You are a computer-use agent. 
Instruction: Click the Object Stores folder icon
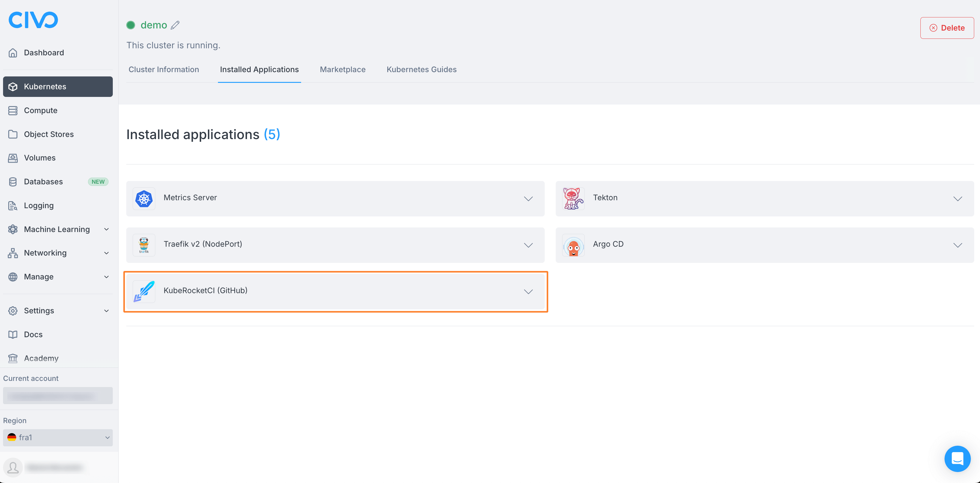click(13, 134)
